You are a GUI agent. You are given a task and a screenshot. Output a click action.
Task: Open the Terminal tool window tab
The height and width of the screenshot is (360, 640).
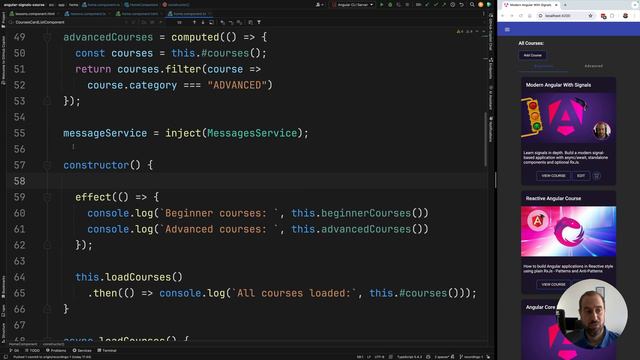pos(107,350)
